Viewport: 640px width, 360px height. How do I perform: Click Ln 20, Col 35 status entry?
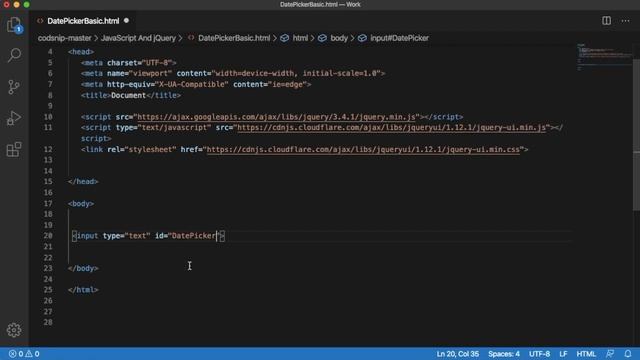pos(458,353)
